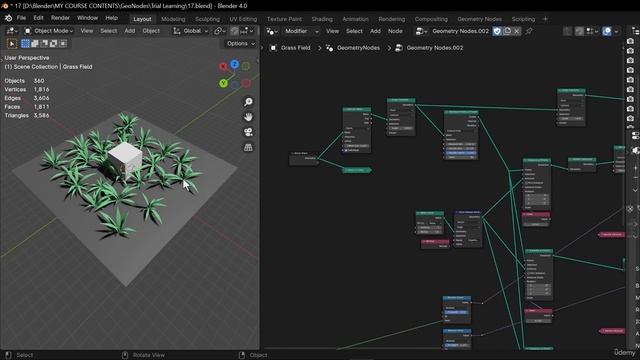Switch to the Geometry Nodes workspace tab

tap(480, 19)
